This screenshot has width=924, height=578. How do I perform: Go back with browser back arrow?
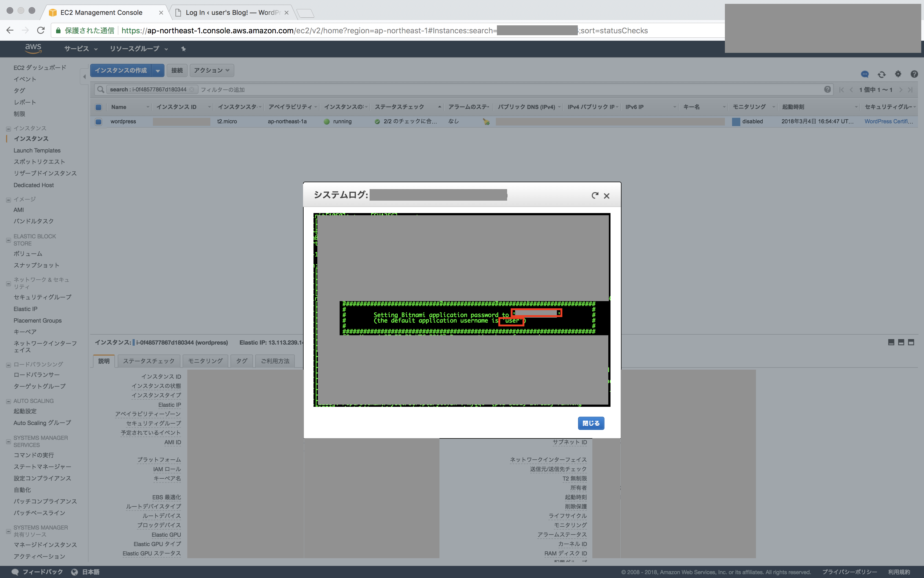[x=10, y=30]
